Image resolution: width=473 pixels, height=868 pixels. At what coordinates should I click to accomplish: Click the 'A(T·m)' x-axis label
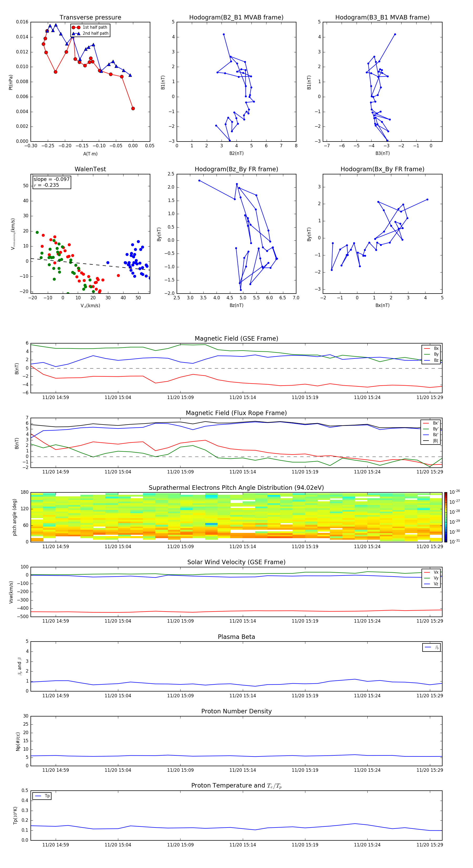(90, 154)
